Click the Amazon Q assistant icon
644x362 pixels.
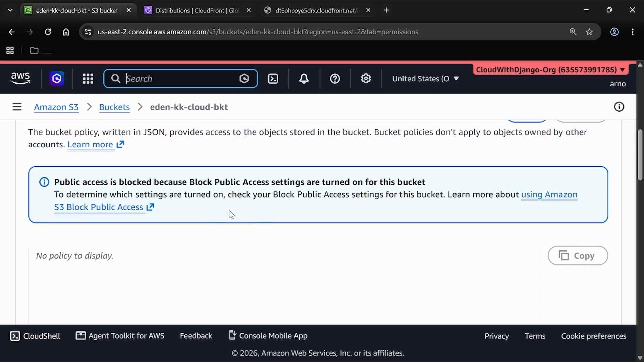tap(57, 79)
